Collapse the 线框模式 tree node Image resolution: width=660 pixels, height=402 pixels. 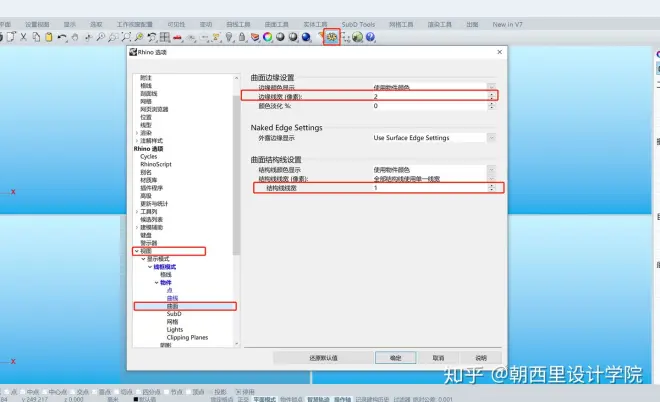[150, 267]
